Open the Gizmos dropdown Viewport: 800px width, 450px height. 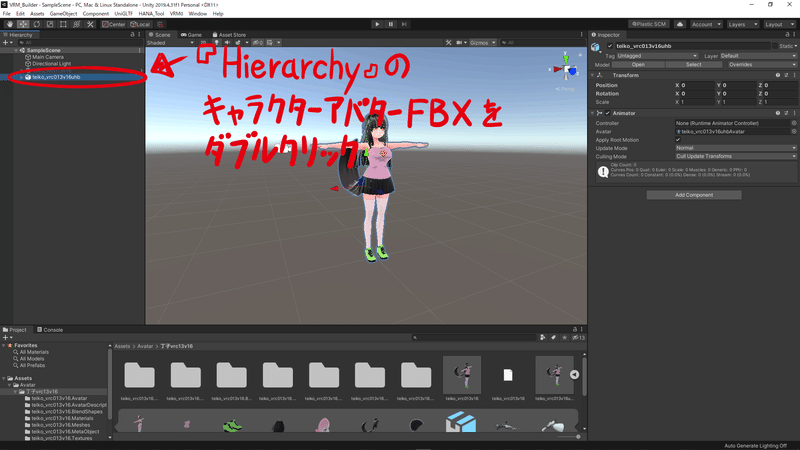coord(482,43)
